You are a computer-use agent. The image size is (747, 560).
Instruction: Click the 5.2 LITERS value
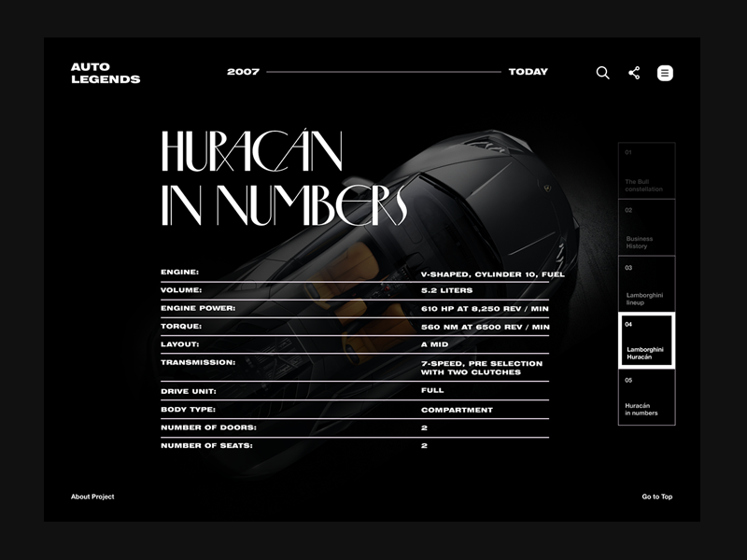[447, 290]
